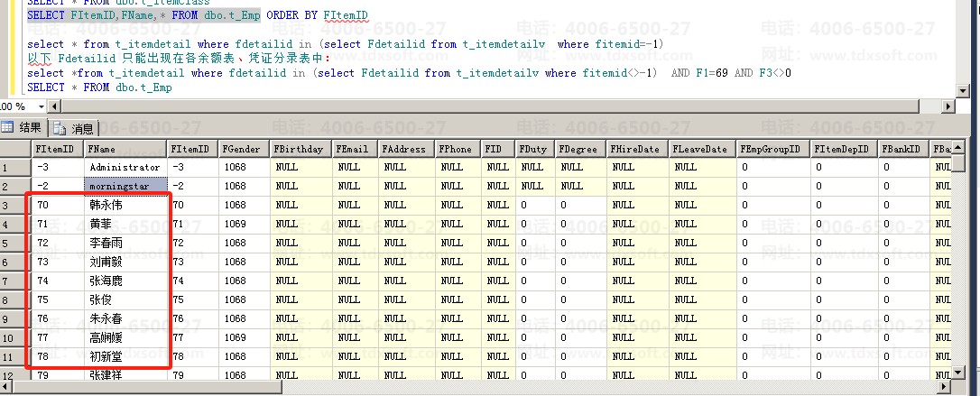Select the FGender column header
This screenshot has width=980, height=396.
(x=243, y=149)
